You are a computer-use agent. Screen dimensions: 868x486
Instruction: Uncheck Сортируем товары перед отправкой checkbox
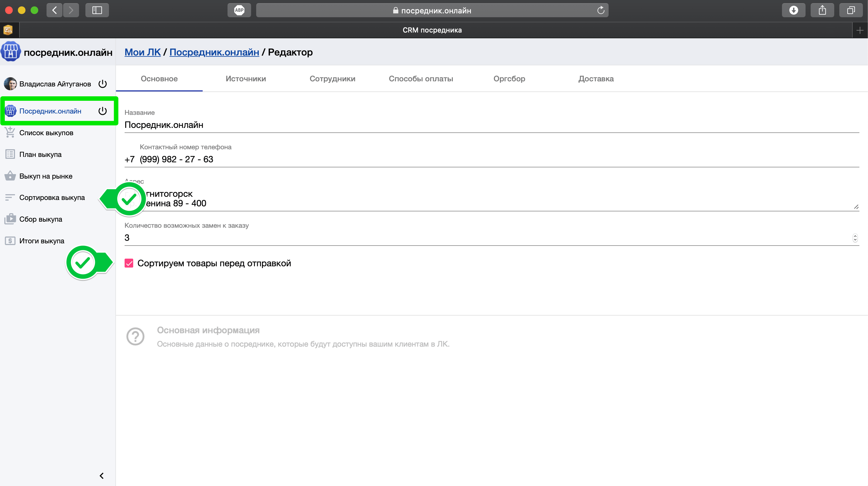(129, 263)
